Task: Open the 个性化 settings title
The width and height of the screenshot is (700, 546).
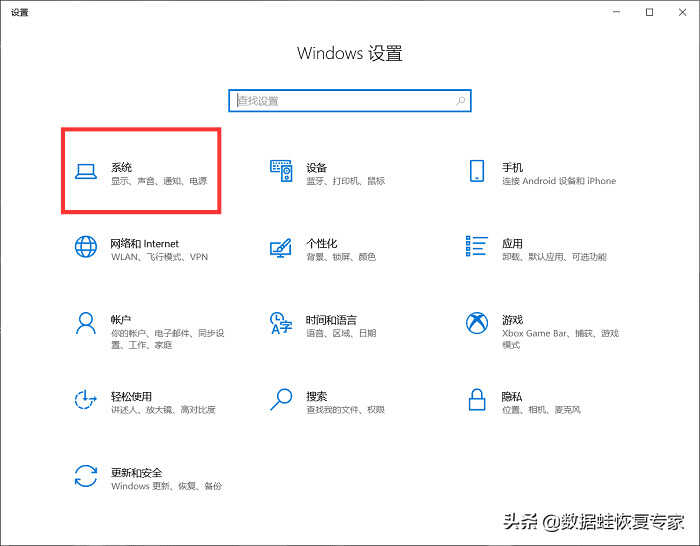Action: (322, 244)
